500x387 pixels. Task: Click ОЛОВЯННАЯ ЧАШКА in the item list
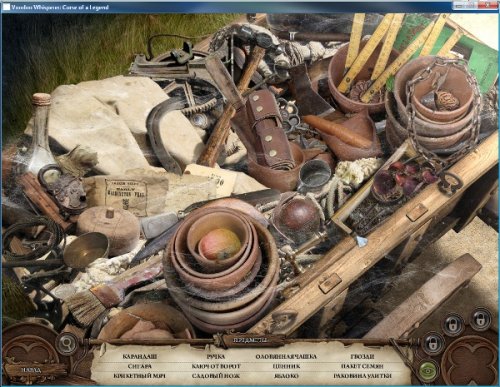tap(286, 357)
